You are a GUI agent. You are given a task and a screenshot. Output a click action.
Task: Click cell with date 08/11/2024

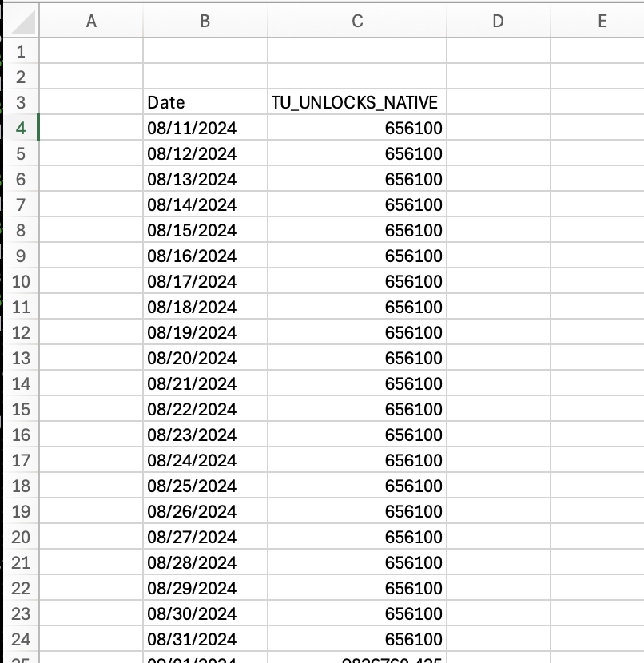click(205, 128)
